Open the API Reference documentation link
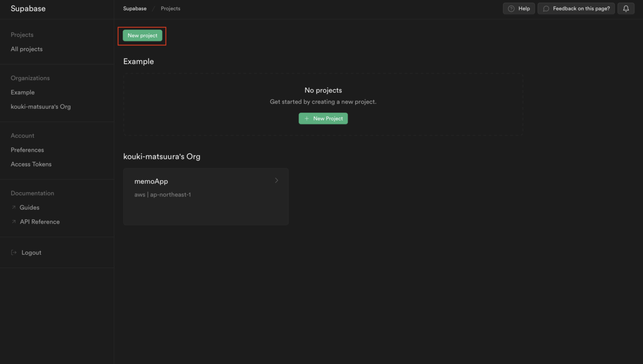 40,222
